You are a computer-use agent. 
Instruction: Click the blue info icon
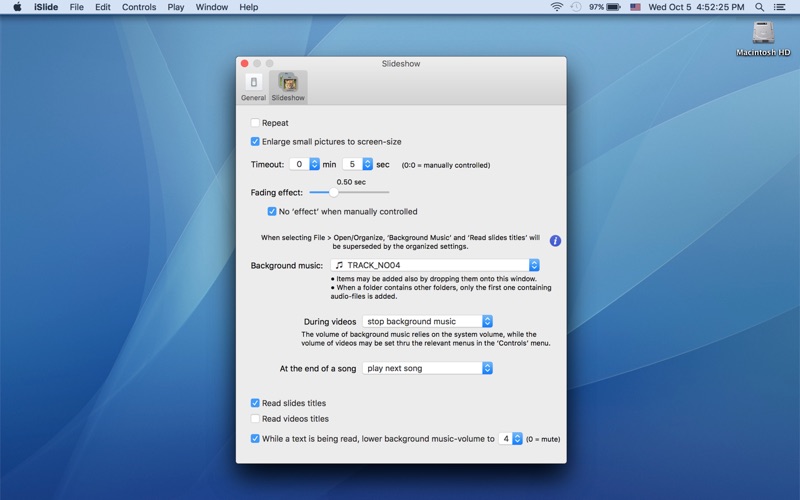[555, 241]
